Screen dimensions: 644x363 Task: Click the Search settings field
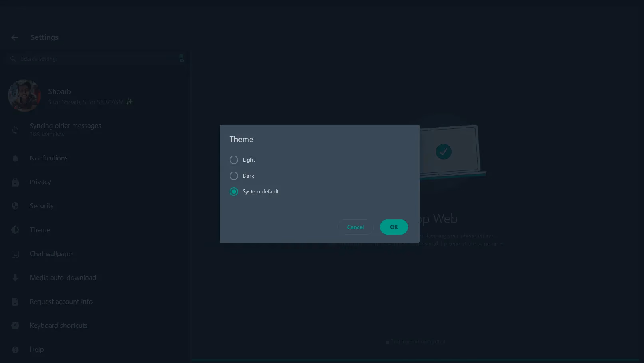pos(95,59)
